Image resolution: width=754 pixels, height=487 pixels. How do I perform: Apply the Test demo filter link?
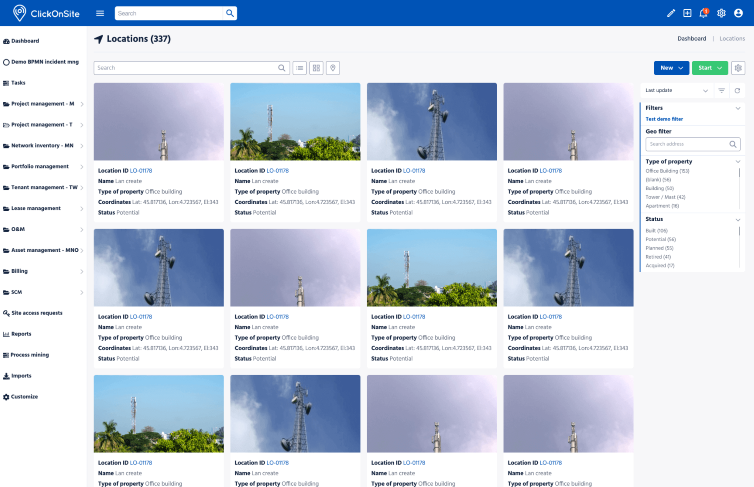pyautogui.click(x=664, y=119)
